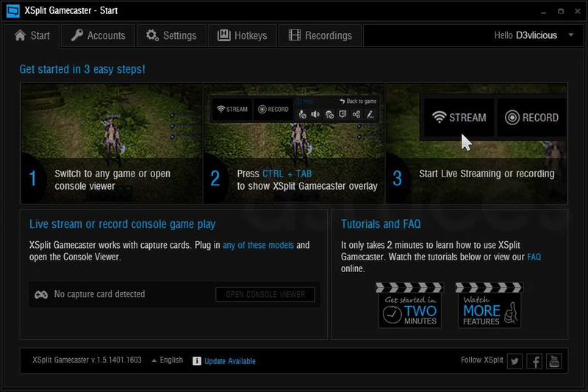The height and width of the screenshot is (392, 588).
Task: Switch to the Accounts tab
Action: [x=98, y=35]
